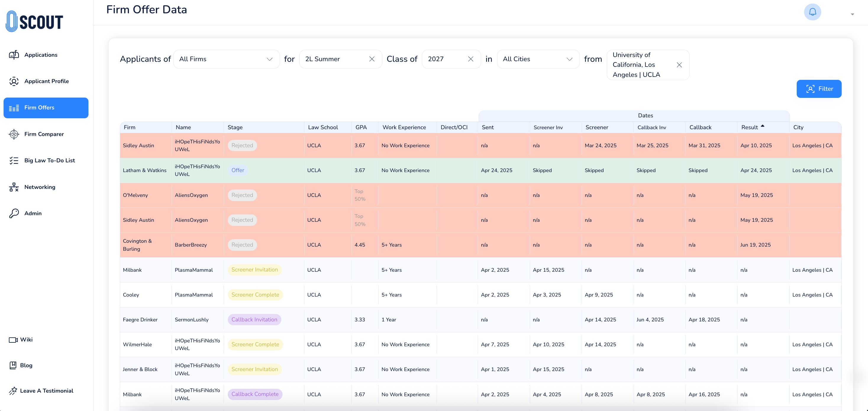Open Applications via mailbox icon
The image size is (868, 411).
[x=14, y=55]
